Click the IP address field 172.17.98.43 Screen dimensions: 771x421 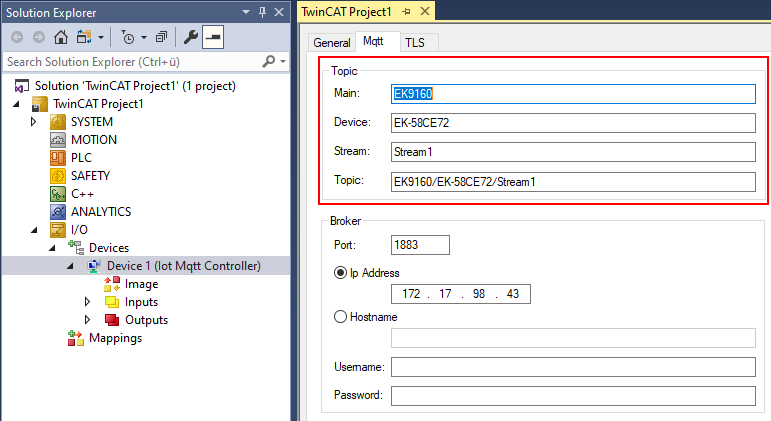[x=461, y=294]
